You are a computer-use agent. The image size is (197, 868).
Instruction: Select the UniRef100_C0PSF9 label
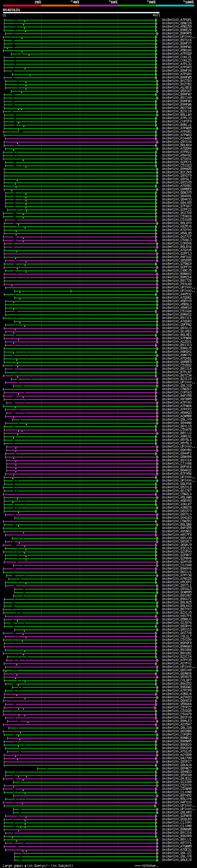(x=176, y=121)
